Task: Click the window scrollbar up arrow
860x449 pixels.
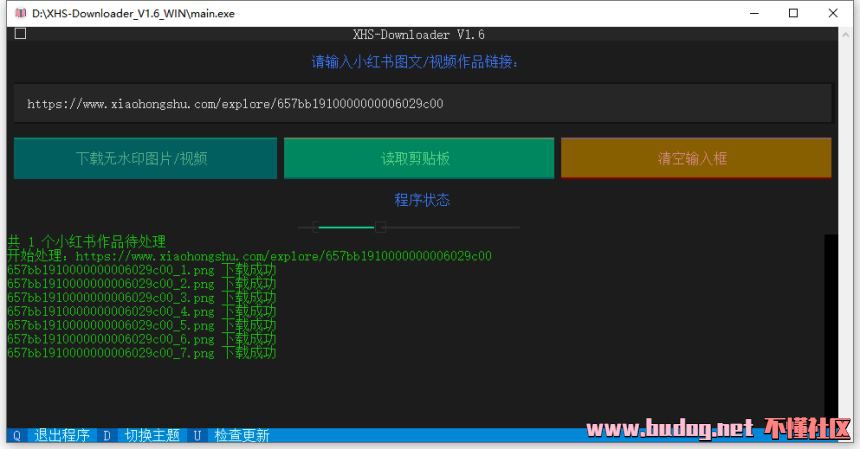Action: pos(845,35)
